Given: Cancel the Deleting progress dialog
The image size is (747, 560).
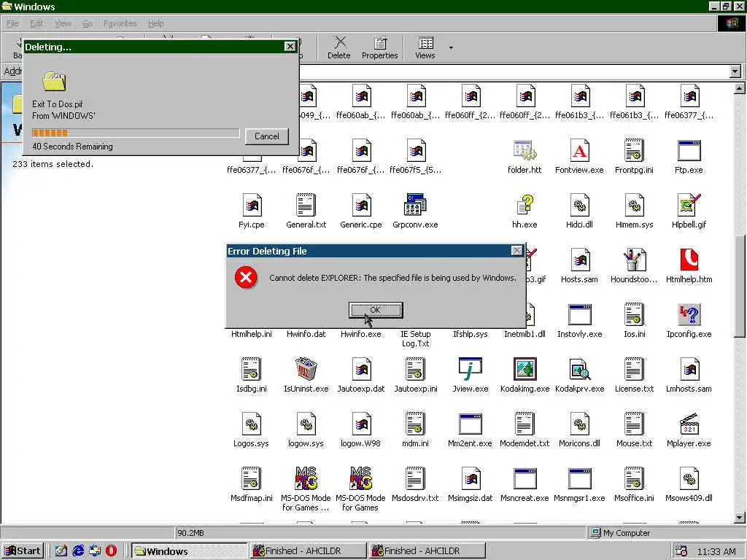Looking at the screenshot, I should tap(267, 136).
